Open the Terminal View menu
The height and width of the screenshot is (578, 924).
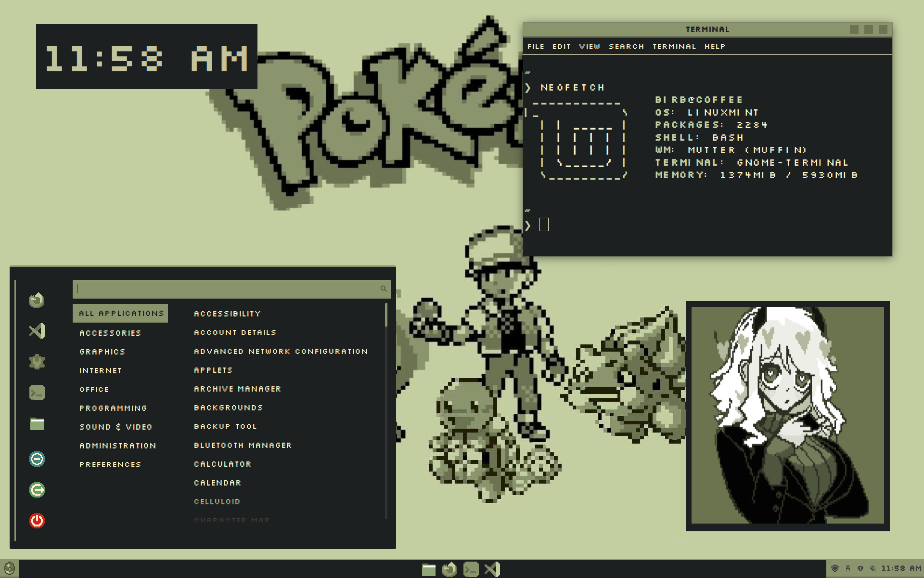pos(590,46)
